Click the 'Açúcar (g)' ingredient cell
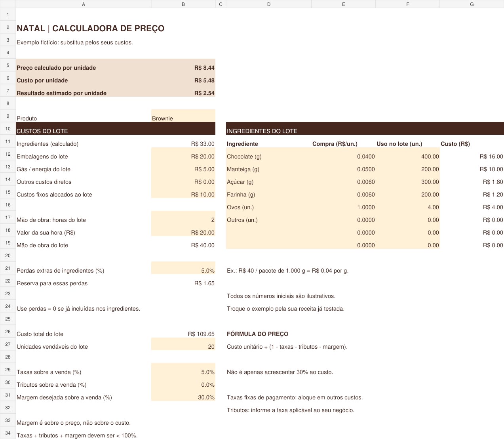This screenshot has height=439, width=504. (269, 179)
